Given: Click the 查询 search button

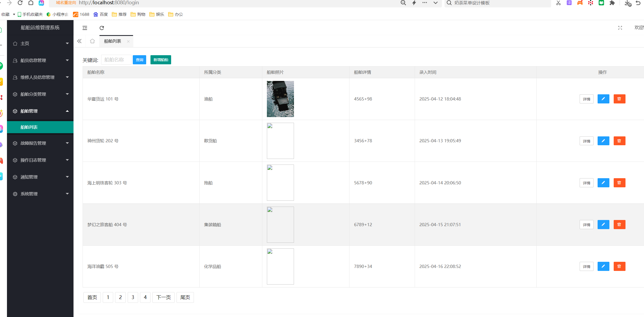Looking at the screenshot, I should tap(139, 60).
